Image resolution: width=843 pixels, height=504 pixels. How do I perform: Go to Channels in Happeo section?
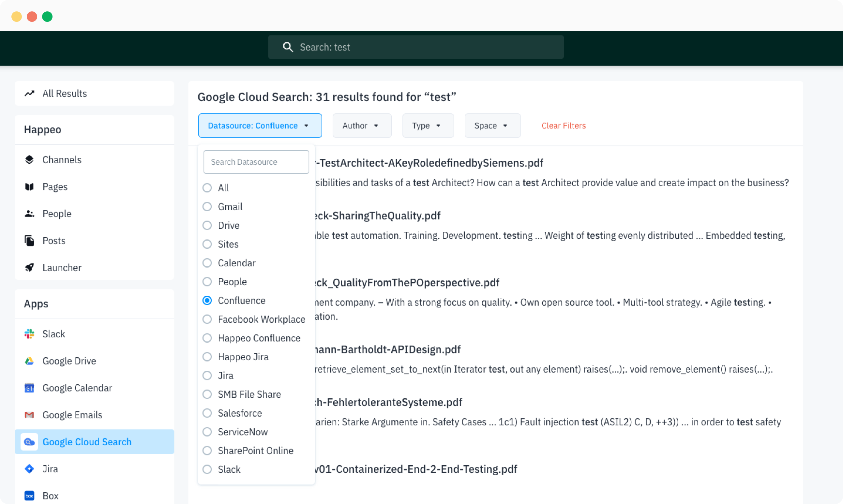tap(95, 160)
